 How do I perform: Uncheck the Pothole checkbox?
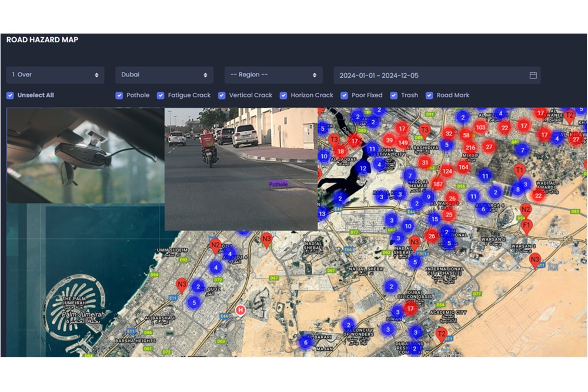[x=119, y=95]
